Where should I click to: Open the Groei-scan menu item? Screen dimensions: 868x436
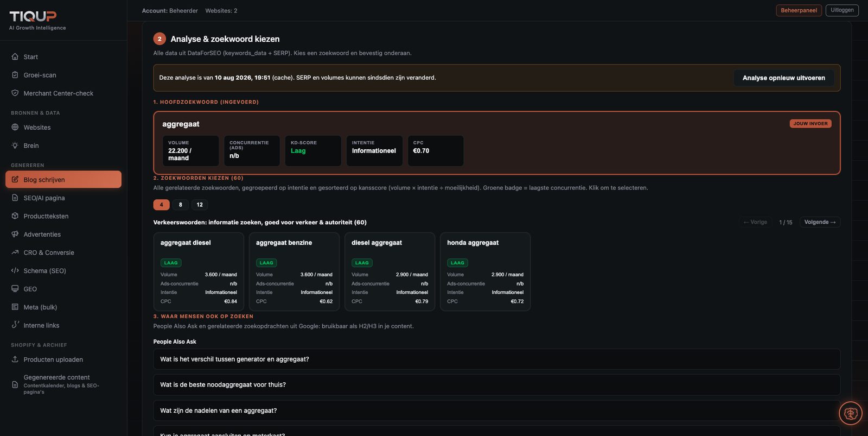[x=63, y=75]
